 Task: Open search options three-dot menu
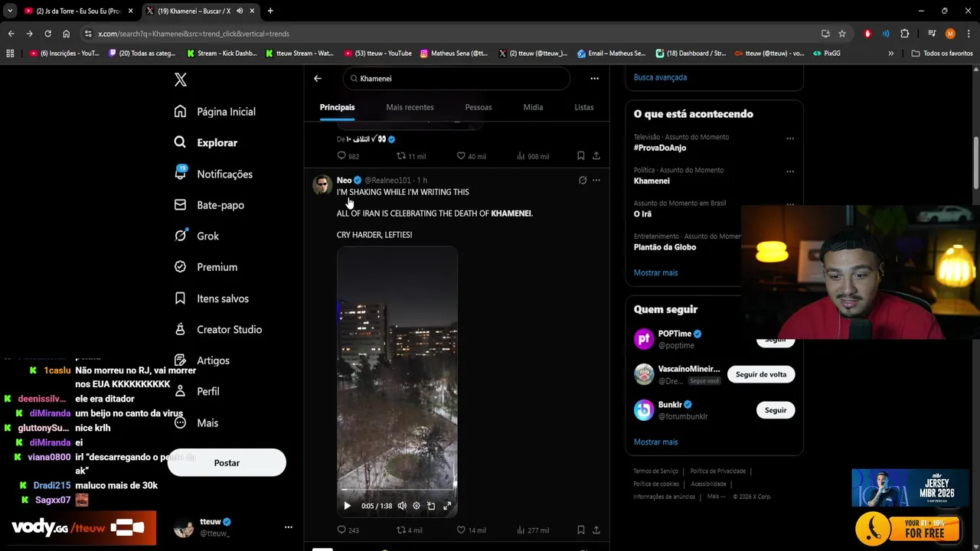coord(594,78)
